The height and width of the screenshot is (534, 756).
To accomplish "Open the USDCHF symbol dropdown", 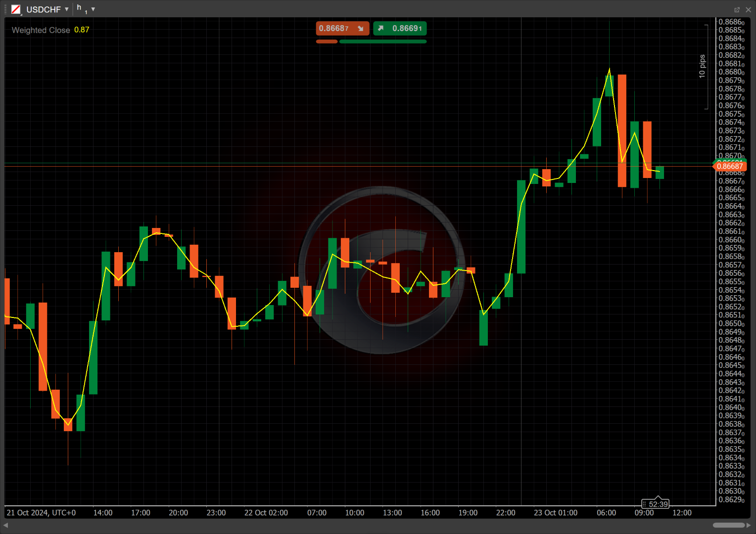I will click(x=66, y=9).
